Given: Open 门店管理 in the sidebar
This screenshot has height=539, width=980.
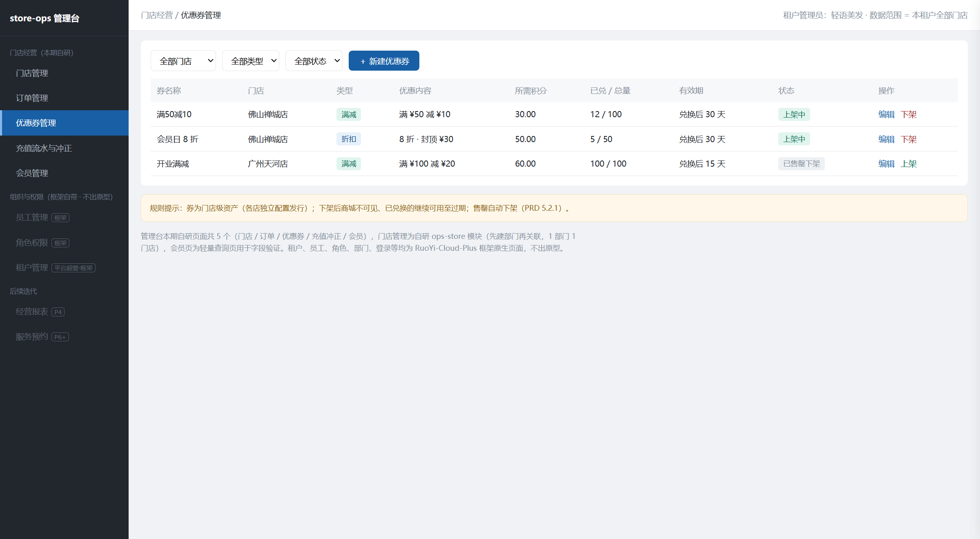Looking at the screenshot, I should (65, 73).
